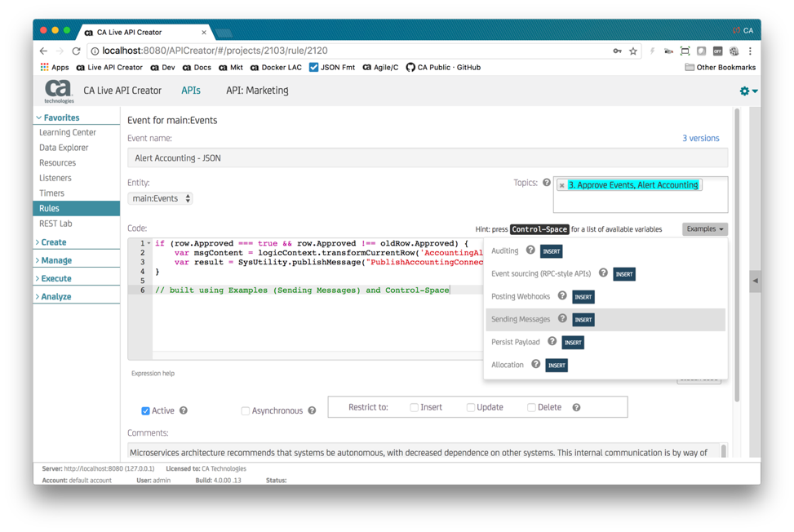Toggle the Active checkbox

[145, 410]
